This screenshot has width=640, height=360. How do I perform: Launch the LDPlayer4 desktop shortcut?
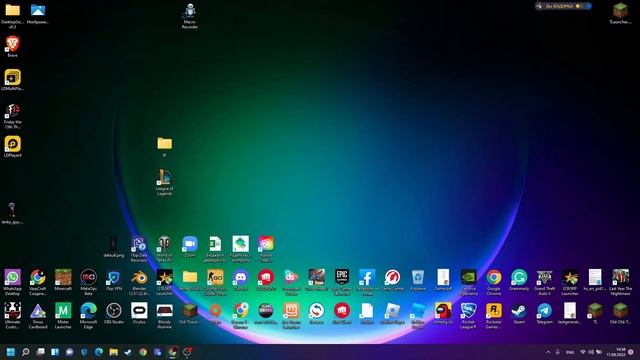pos(13,145)
